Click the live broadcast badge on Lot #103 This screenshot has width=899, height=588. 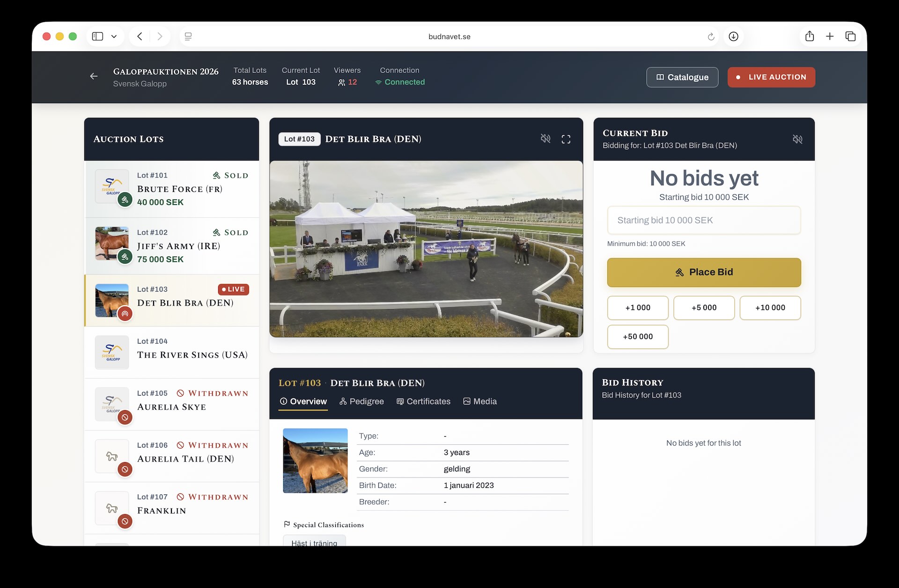[x=125, y=314]
